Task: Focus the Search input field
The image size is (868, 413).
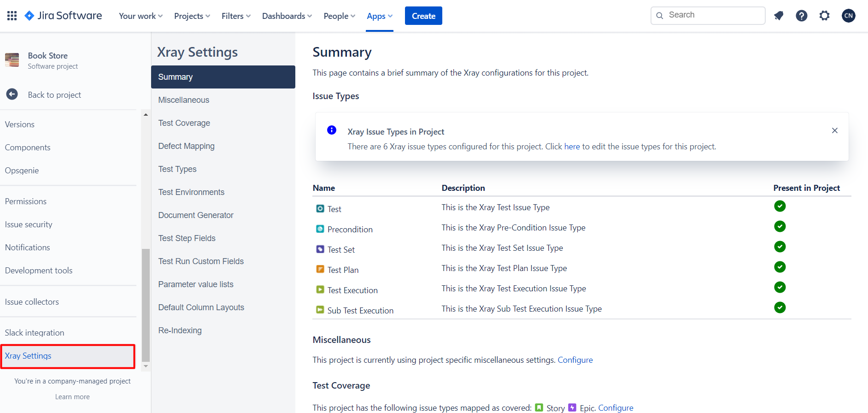Action: [x=708, y=15]
